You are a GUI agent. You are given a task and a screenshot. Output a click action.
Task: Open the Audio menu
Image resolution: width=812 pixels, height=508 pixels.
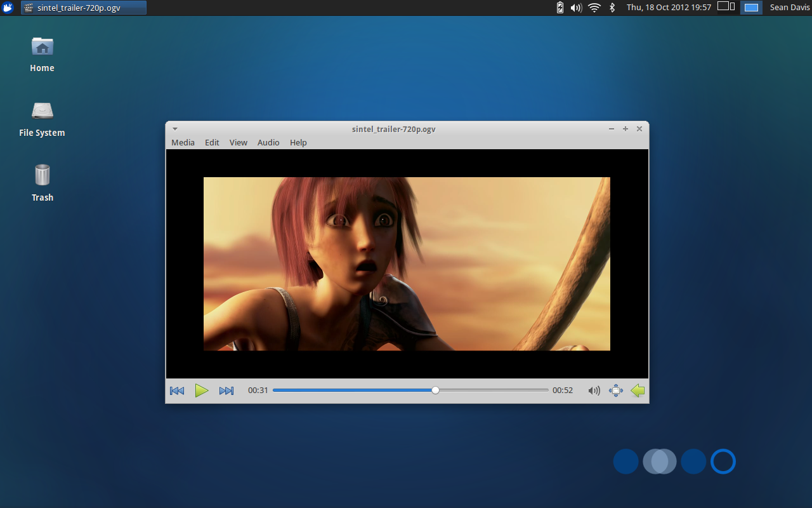click(x=268, y=142)
